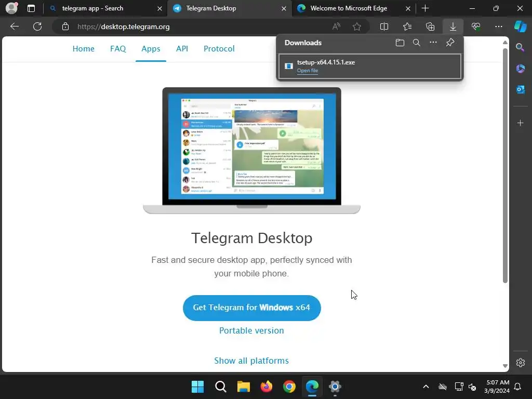
Task: Click Open file under tsetup download
Action: [308, 71]
